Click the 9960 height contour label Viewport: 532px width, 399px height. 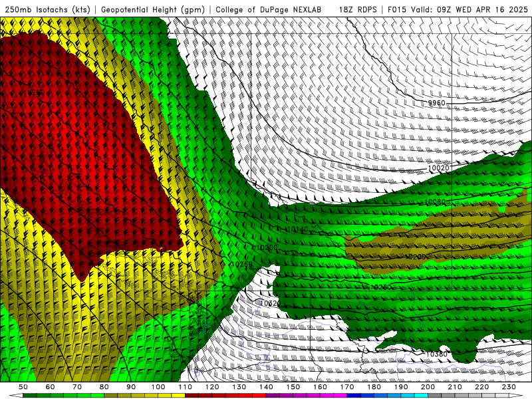tap(436, 103)
